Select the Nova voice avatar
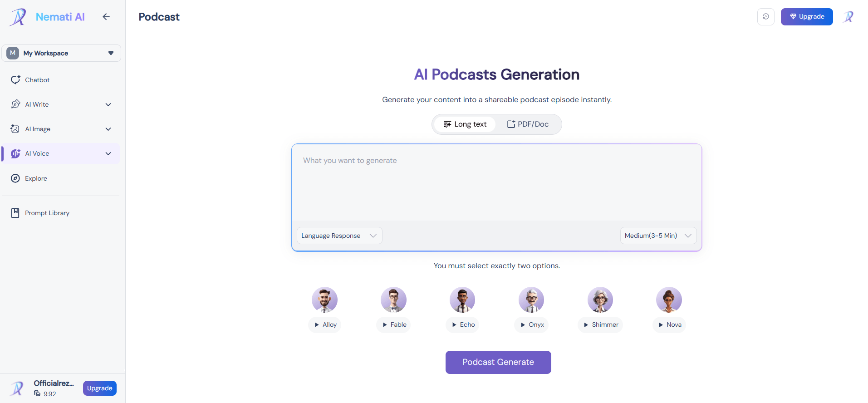Image resolution: width=868 pixels, height=403 pixels. pos(669,300)
